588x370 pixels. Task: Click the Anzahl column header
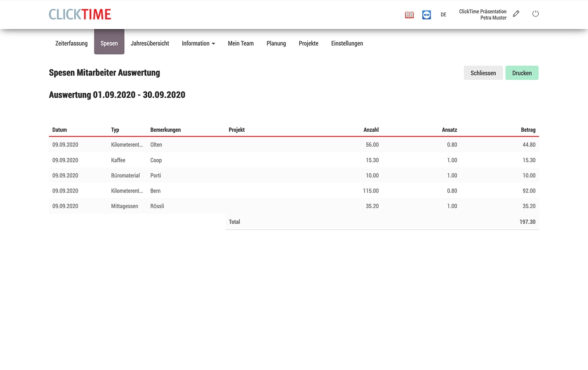coord(371,130)
